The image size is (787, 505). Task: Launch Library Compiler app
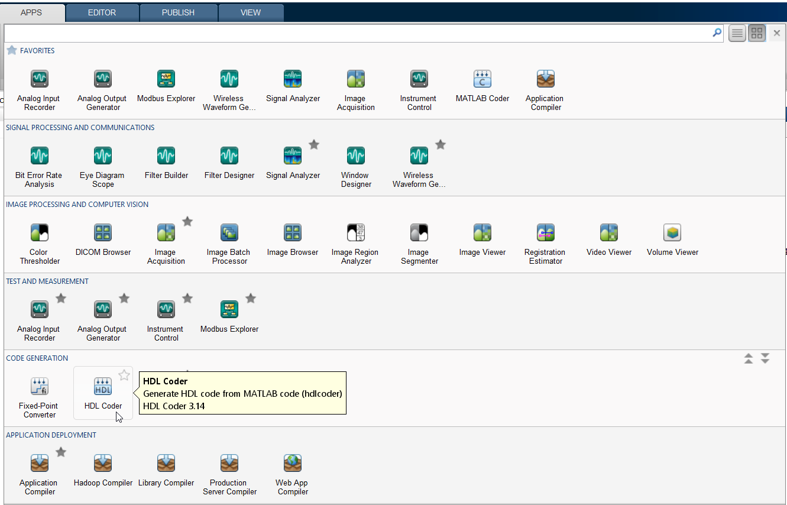click(x=166, y=470)
